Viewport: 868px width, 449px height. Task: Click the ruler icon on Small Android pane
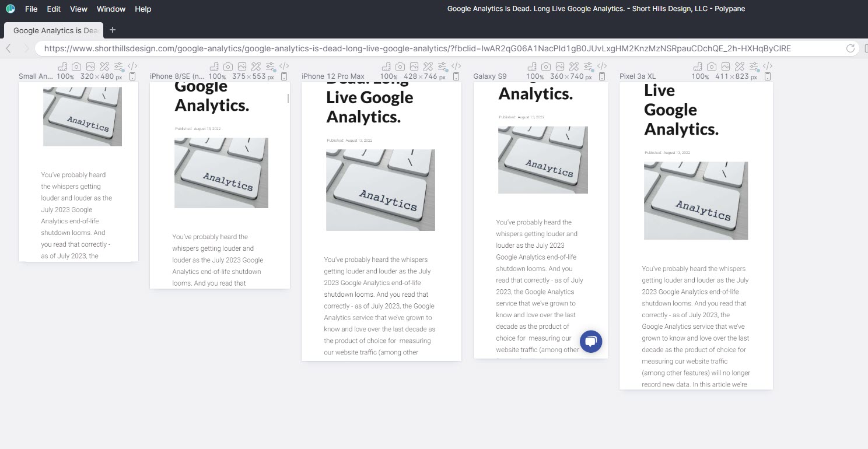click(x=62, y=66)
